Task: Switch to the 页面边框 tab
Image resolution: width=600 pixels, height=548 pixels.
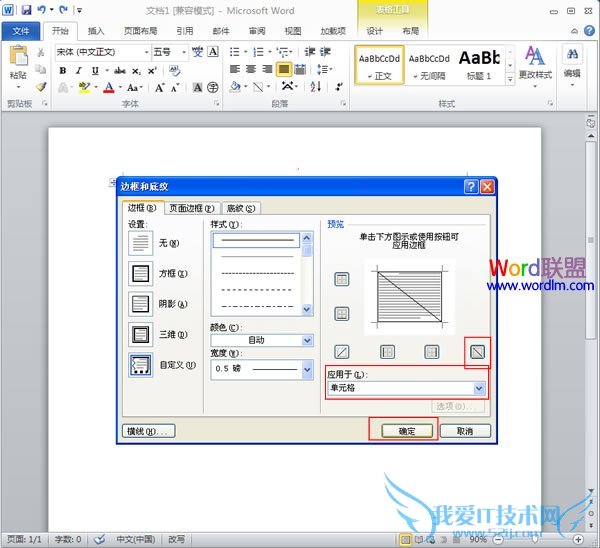Action: pos(192,208)
